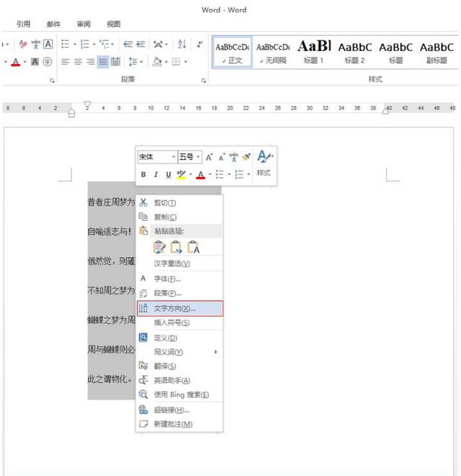Image resolution: width=461 pixels, height=476 pixels.
Task: Open Styles (样式) in mini toolbar
Action: [264, 163]
